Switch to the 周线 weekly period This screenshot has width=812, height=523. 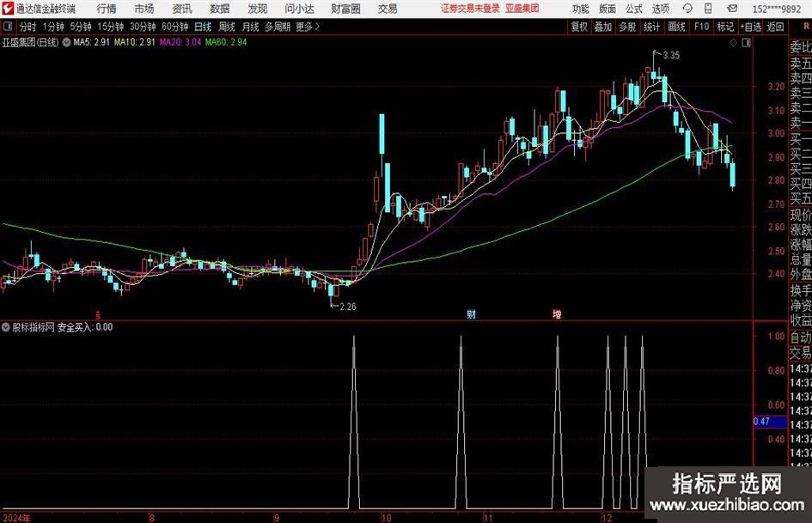227,27
